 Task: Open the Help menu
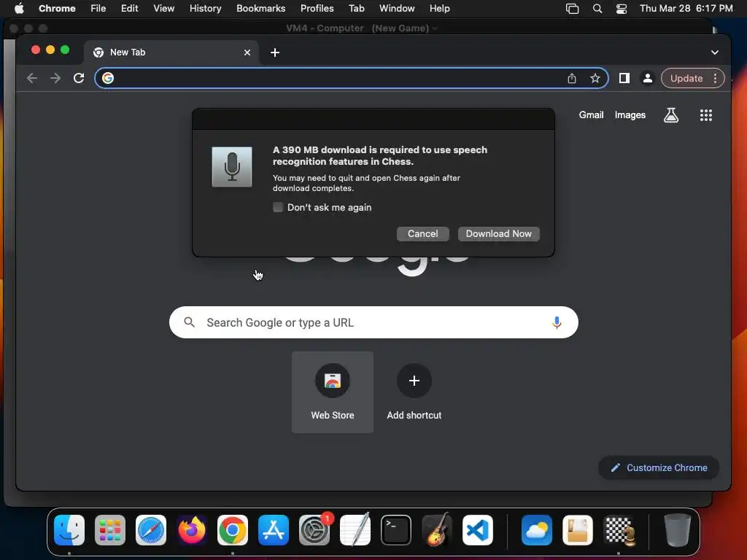pos(439,9)
